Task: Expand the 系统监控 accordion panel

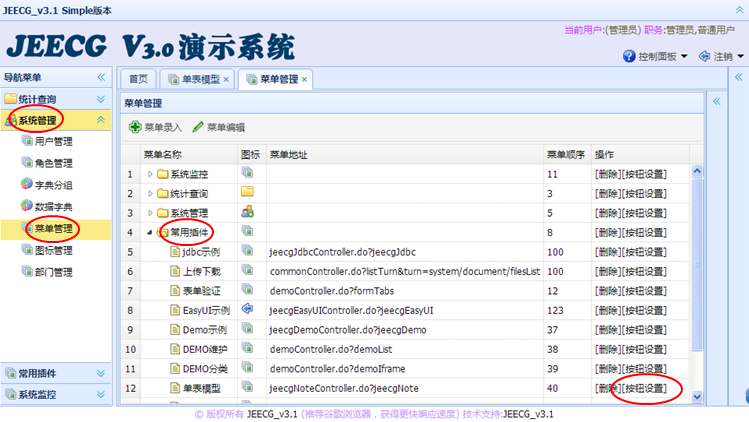Action: (x=101, y=394)
